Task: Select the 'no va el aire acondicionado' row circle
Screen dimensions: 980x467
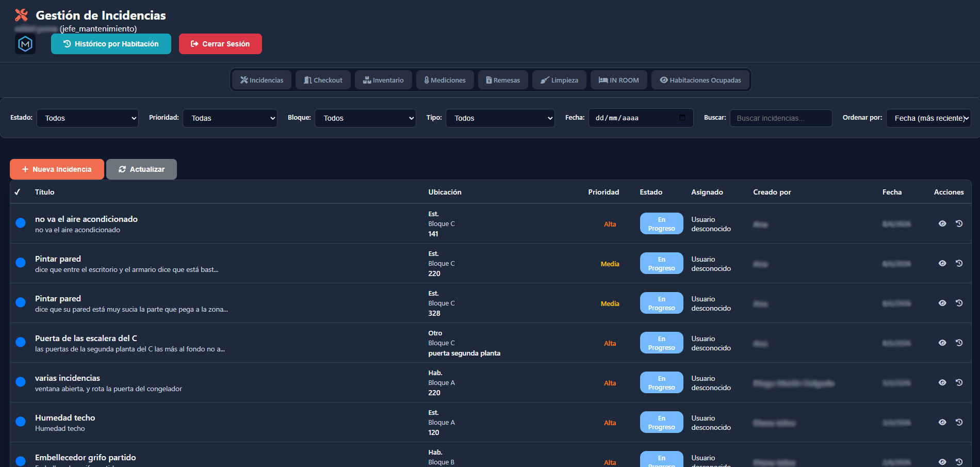Action: tap(21, 223)
